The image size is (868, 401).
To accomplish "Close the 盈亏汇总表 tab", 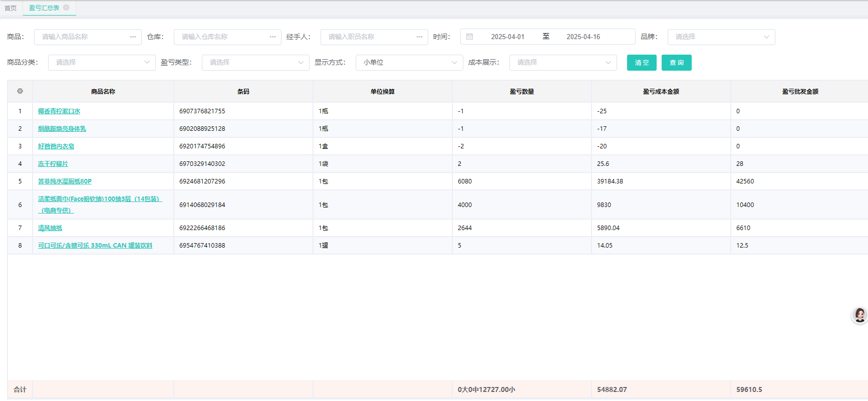I will tap(66, 8).
